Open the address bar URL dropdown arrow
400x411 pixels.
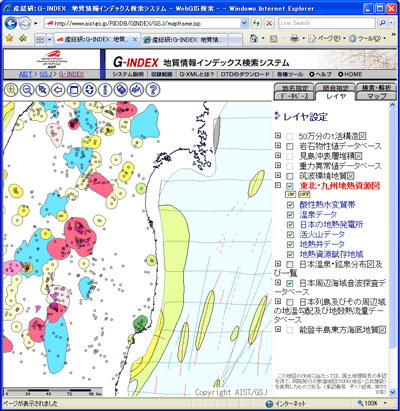(244, 23)
